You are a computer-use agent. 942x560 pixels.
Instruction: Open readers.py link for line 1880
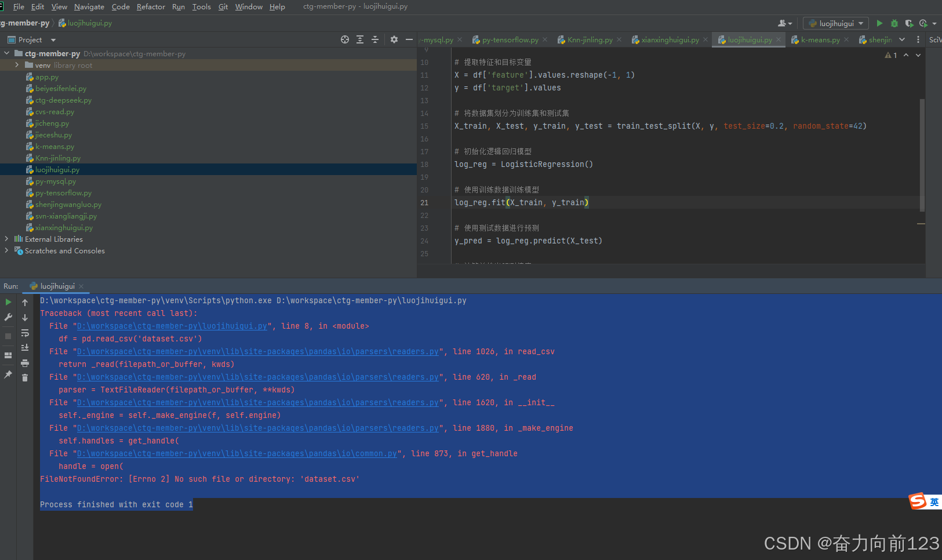tap(258, 428)
